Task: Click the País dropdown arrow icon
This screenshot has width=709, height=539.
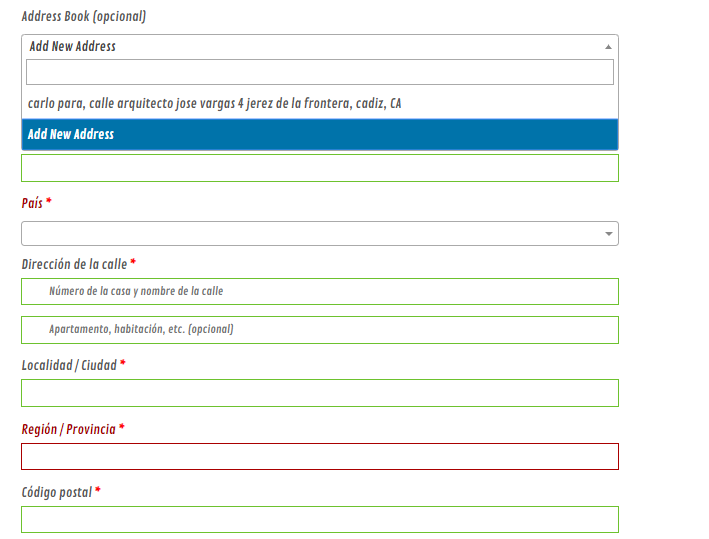Action: coord(609,234)
